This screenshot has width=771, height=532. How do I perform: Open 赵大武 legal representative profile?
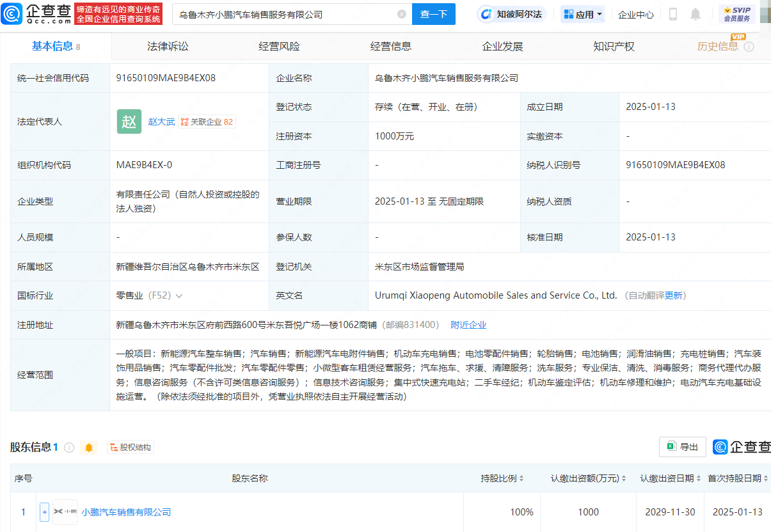coord(161,121)
